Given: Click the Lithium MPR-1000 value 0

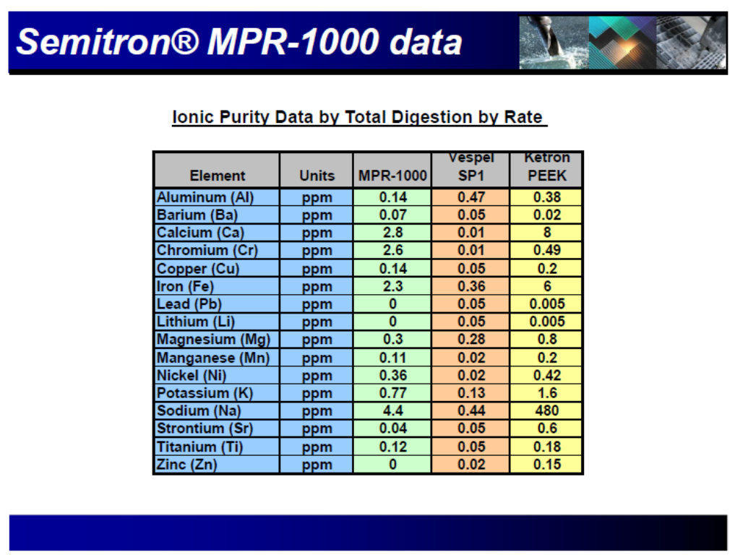Looking at the screenshot, I should [392, 322].
